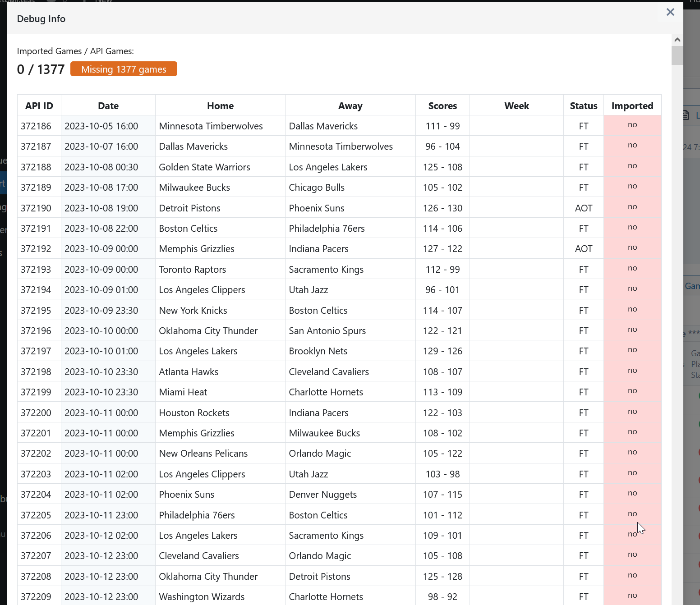Click Brooklyn Nets away cell
This screenshot has width=700, height=605.
point(350,351)
